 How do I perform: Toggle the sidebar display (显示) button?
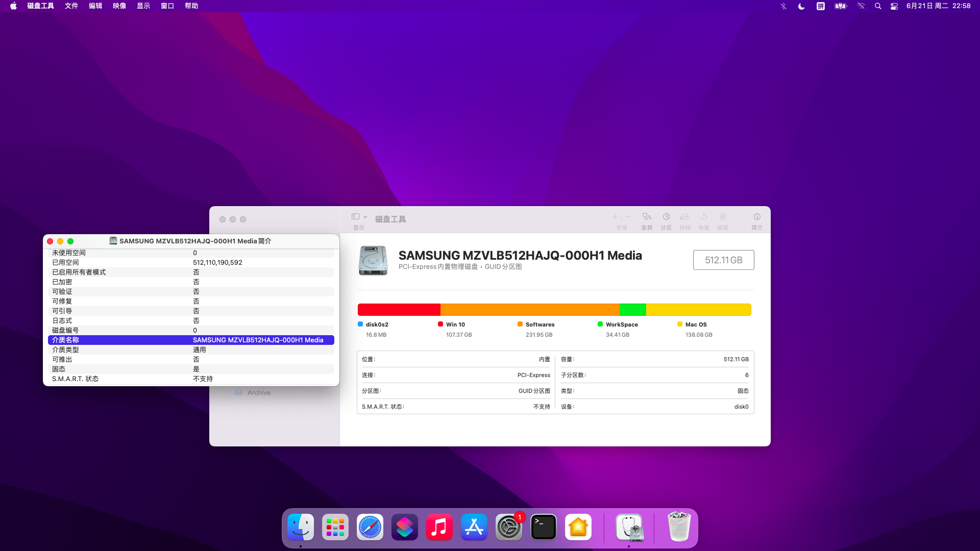coord(356,217)
